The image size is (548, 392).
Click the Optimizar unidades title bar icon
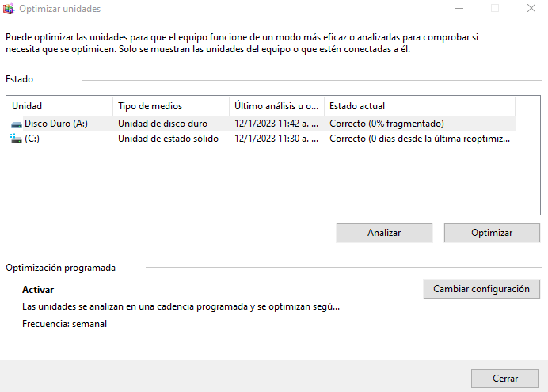(10, 9)
